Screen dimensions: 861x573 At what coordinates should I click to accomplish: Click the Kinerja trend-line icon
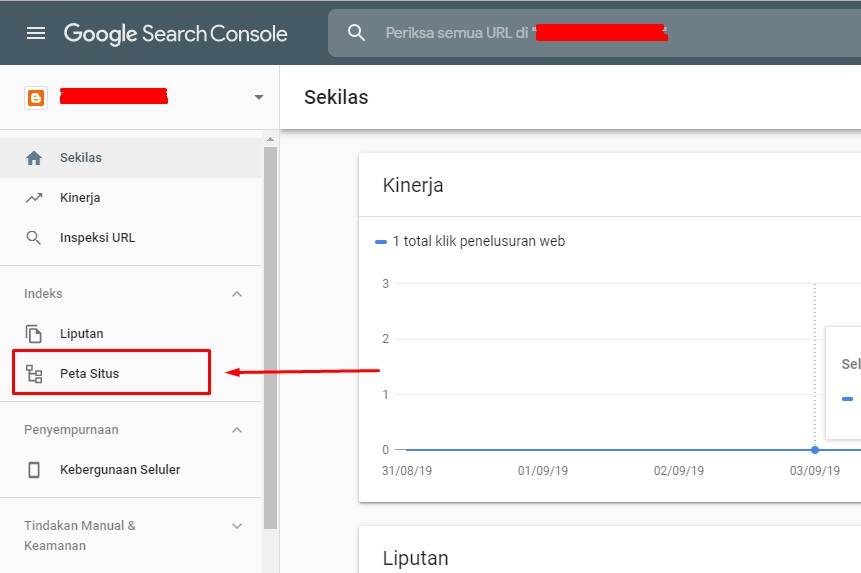[34, 198]
